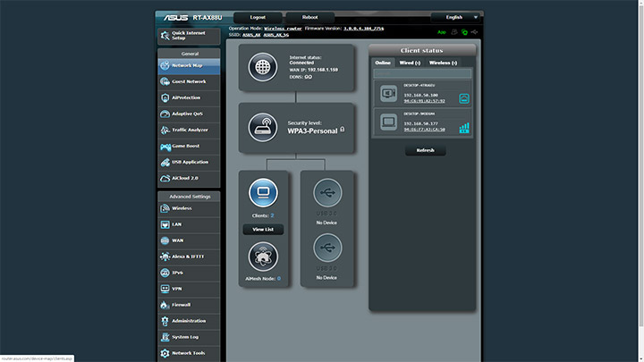Switch to the Wired clients tab
The image size is (644, 362).
pyautogui.click(x=410, y=63)
